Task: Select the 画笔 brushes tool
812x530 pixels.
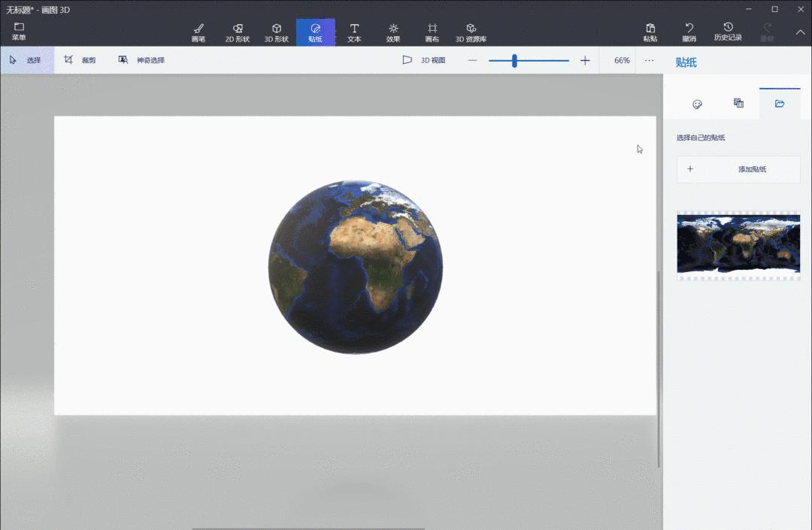Action: pos(198,32)
